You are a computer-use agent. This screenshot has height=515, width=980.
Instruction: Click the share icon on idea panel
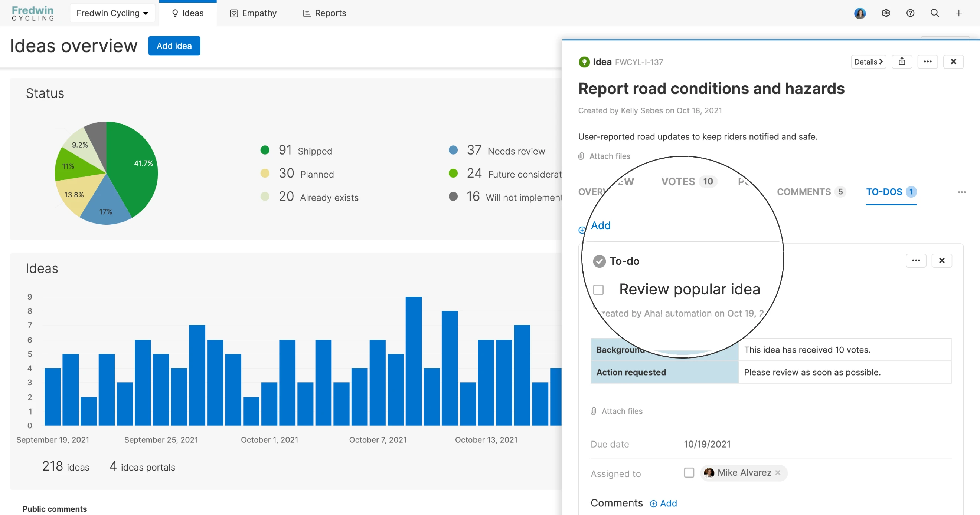(x=902, y=62)
